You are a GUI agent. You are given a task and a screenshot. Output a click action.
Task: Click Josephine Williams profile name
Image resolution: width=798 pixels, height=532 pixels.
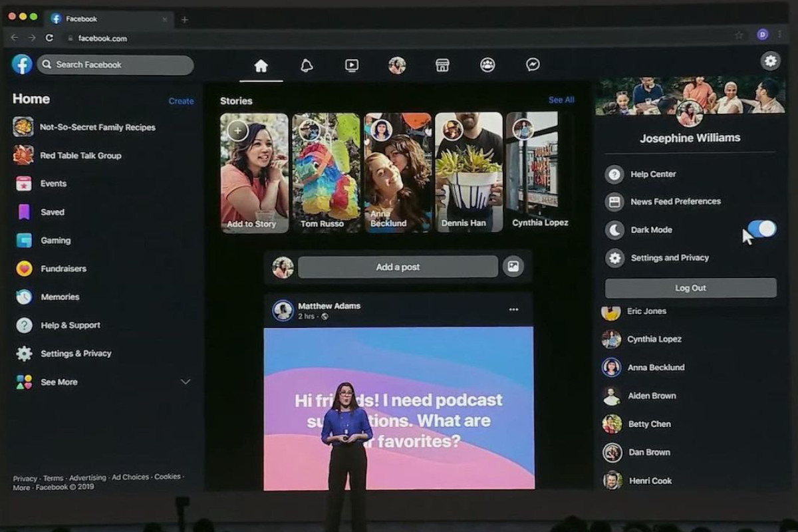690,138
